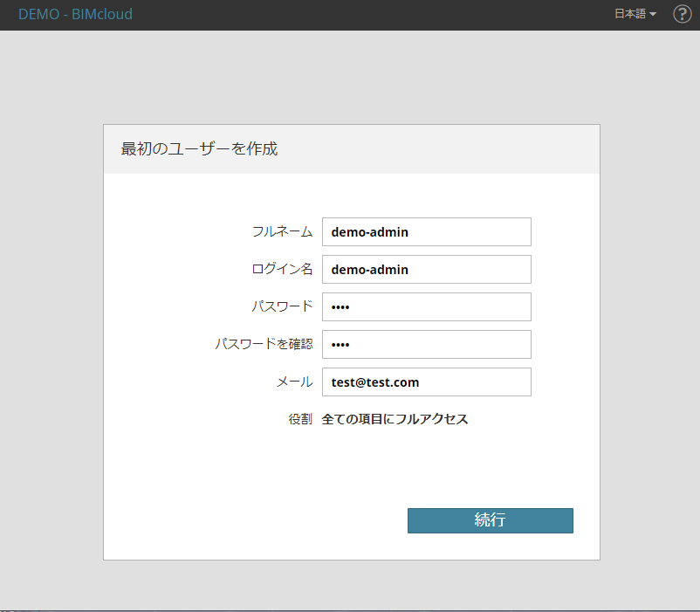The height and width of the screenshot is (612, 700).
Task: Click the パスワードを確認 label
Action: (x=264, y=344)
